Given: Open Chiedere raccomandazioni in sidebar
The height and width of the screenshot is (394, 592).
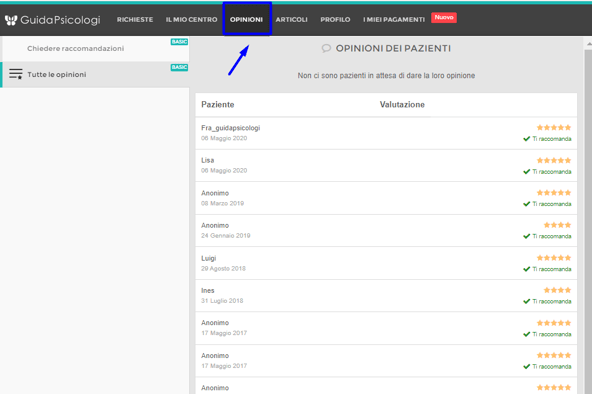Looking at the screenshot, I should [x=76, y=48].
